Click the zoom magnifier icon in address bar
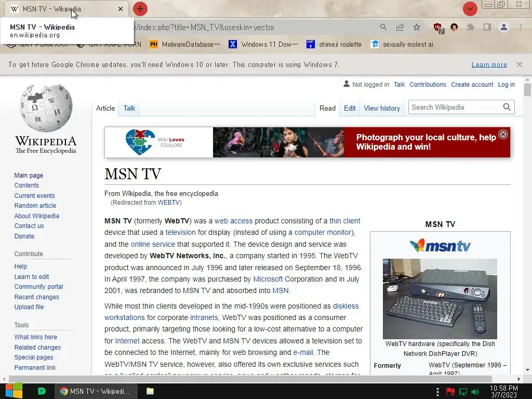The image size is (532, 399). coord(383,27)
